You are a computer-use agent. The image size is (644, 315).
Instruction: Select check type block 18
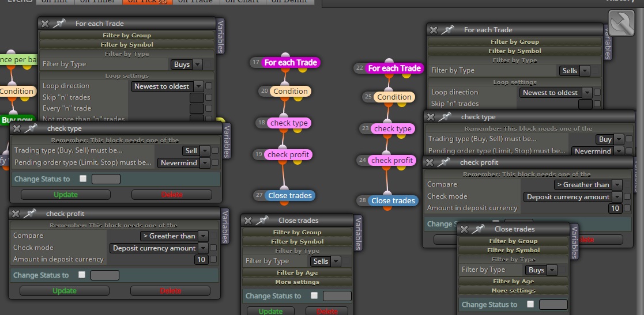[x=289, y=123]
